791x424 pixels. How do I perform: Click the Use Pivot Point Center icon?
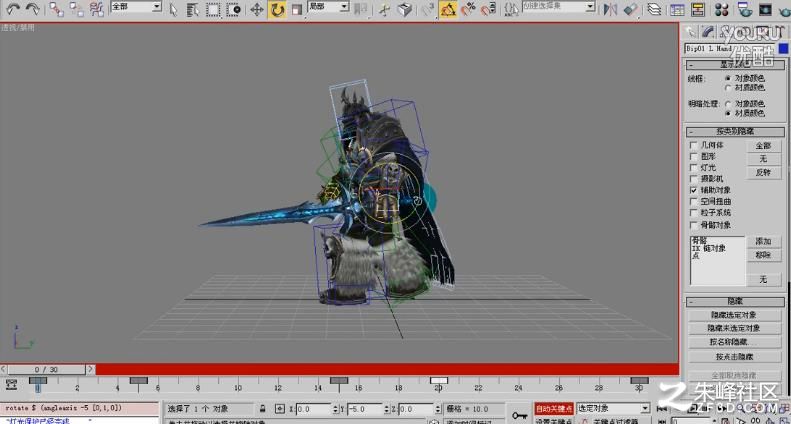click(361, 9)
